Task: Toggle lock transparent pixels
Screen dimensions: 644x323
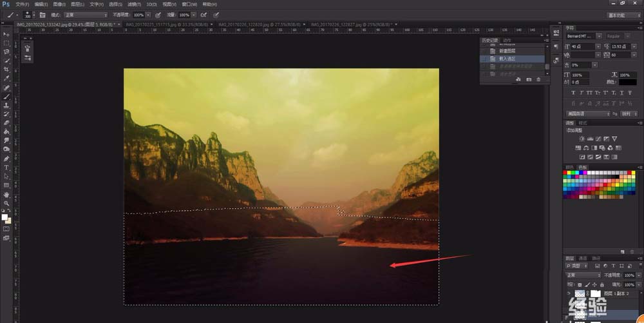Action: (x=580, y=284)
